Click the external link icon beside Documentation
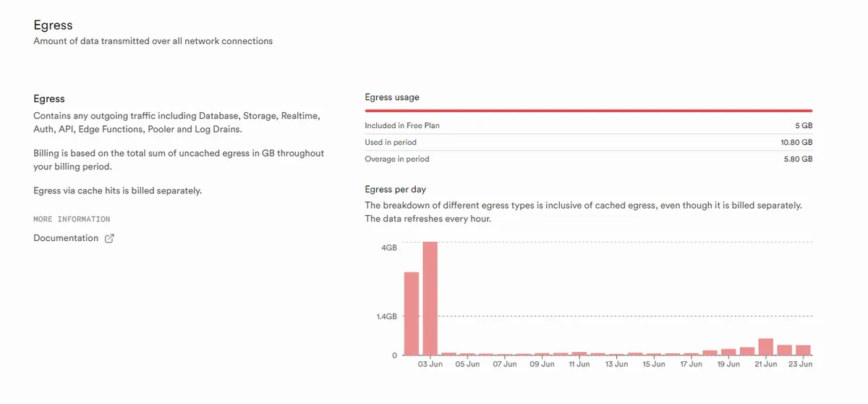Image resolution: width=868 pixels, height=404 pixels. click(x=110, y=238)
